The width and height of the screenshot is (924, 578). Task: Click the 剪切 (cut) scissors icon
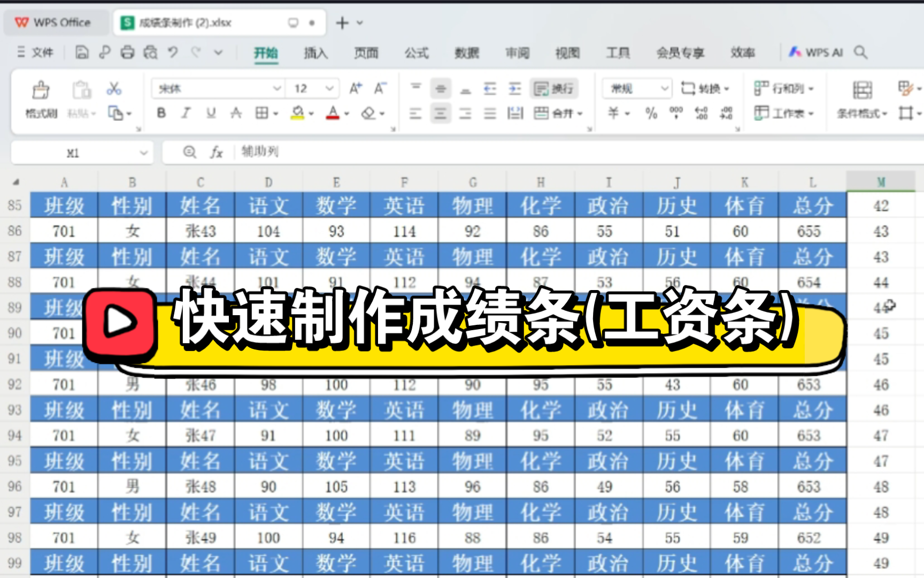(x=114, y=87)
